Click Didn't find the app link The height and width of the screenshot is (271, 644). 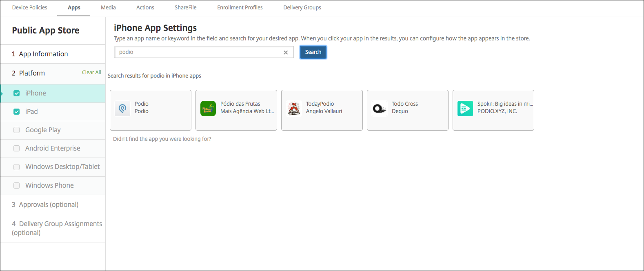click(x=162, y=139)
